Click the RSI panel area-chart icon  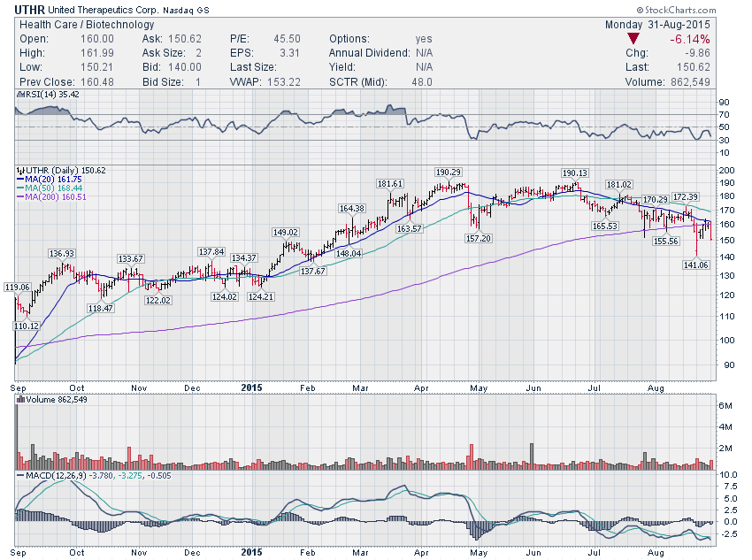click(x=20, y=95)
